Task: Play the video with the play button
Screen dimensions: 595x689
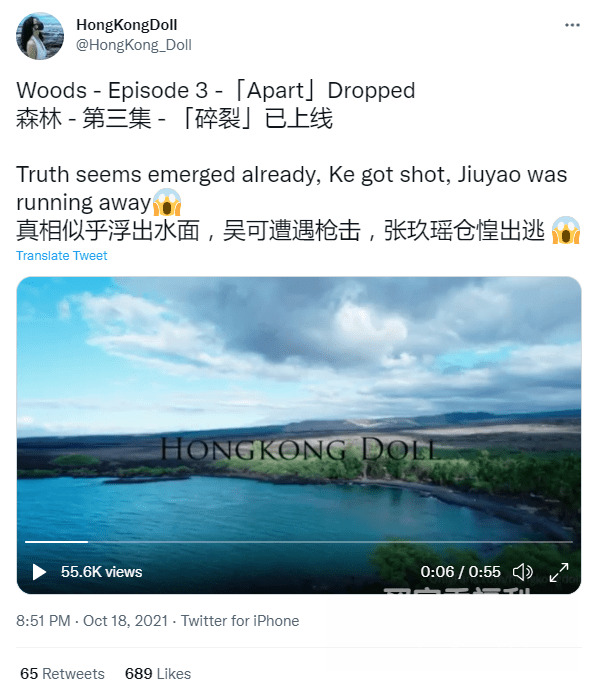Action: [x=39, y=572]
